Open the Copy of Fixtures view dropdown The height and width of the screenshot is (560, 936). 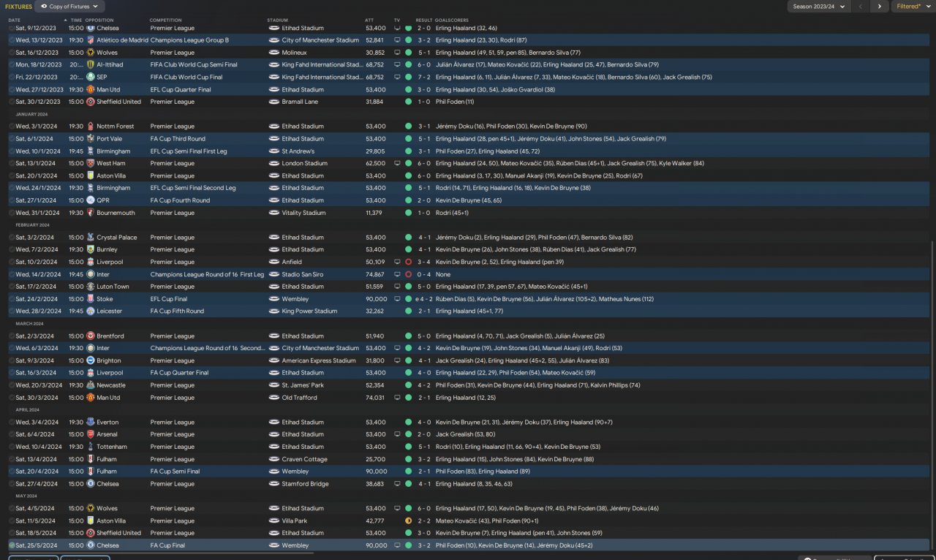tap(69, 7)
